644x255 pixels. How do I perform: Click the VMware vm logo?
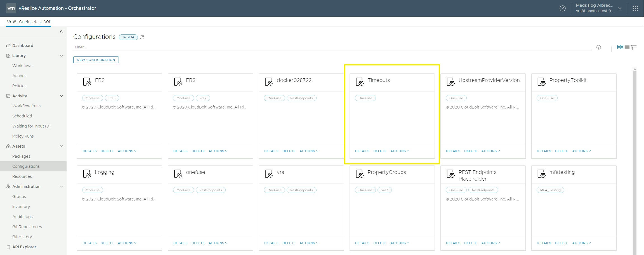[x=11, y=8]
